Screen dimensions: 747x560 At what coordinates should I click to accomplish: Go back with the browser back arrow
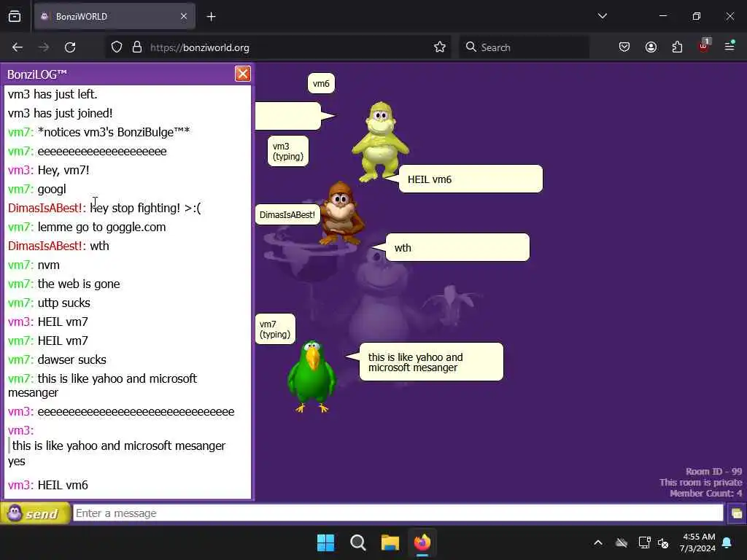[x=18, y=47]
